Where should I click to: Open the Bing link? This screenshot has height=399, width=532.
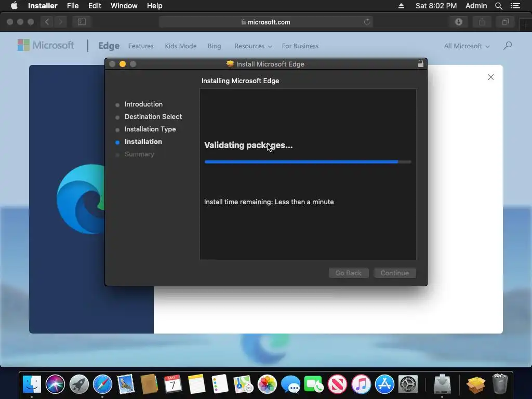point(214,46)
